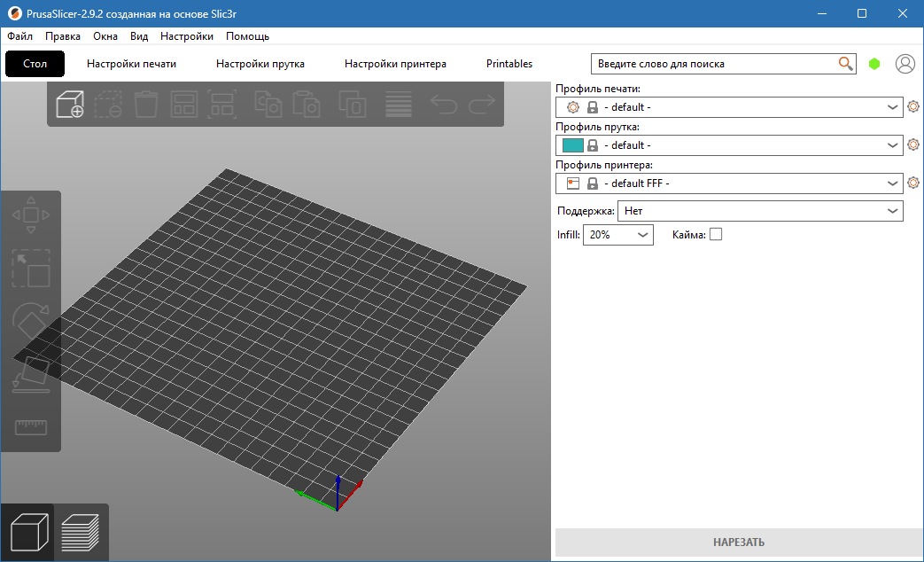The height and width of the screenshot is (562, 924).
Task: Click the teal filament color swatch
Action: pos(573,145)
